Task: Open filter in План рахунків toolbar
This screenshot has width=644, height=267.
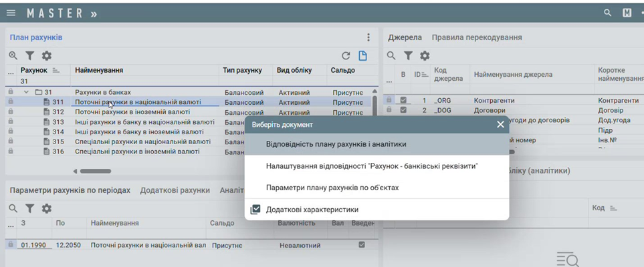Action: 29,56
